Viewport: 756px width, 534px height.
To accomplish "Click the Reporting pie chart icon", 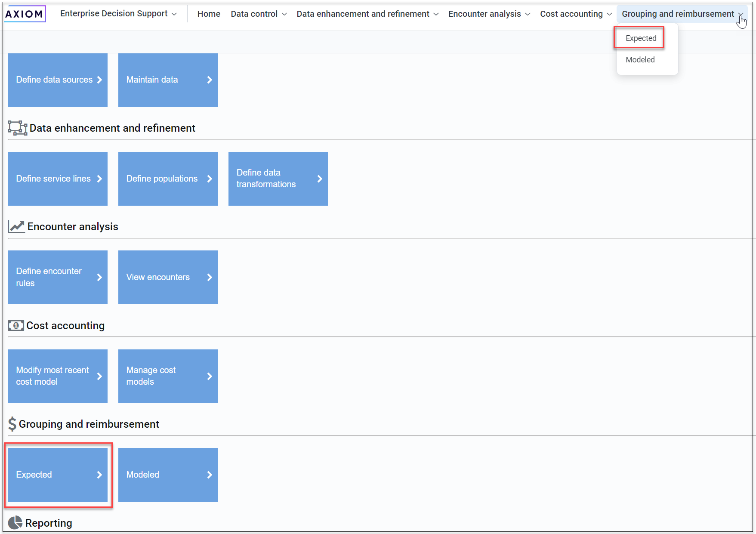I will point(15,523).
